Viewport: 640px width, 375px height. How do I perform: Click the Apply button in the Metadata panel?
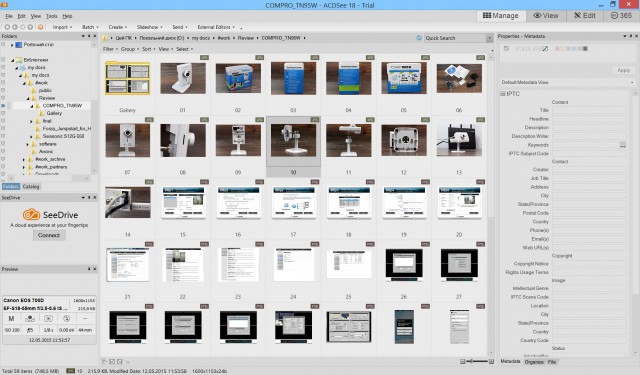pyautogui.click(x=623, y=70)
